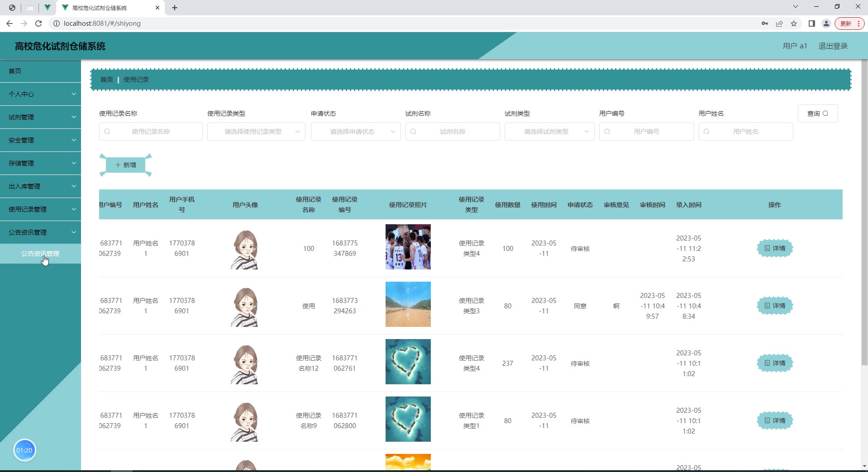Expand the 个人中心 sidebar menu
Screen dimensions: 868x472
[x=40, y=94]
